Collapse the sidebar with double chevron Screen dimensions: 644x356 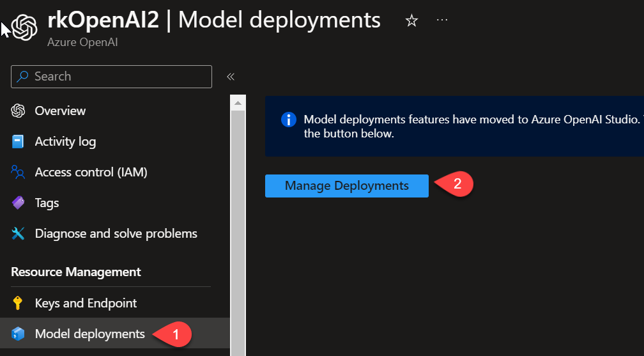231,77
